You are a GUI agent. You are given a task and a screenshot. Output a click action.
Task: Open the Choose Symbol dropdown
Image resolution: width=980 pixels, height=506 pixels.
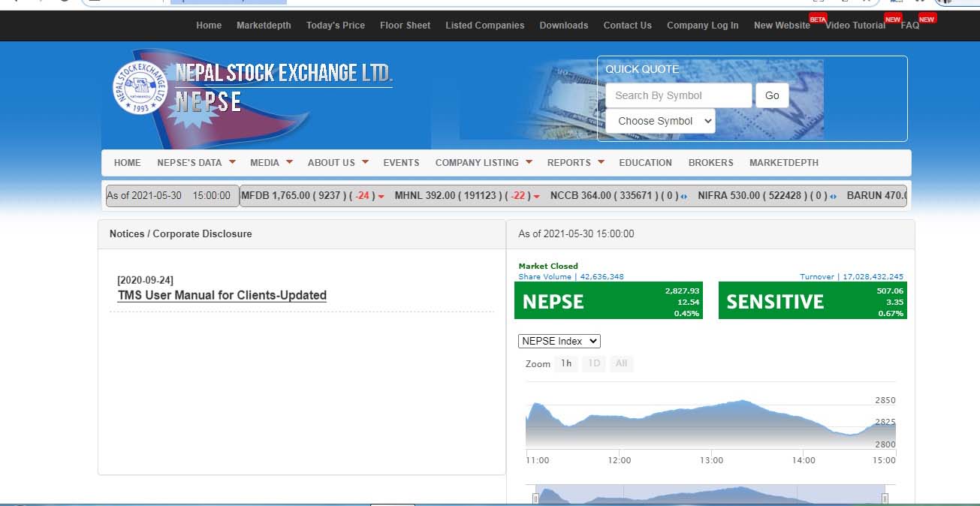[661, 121]
